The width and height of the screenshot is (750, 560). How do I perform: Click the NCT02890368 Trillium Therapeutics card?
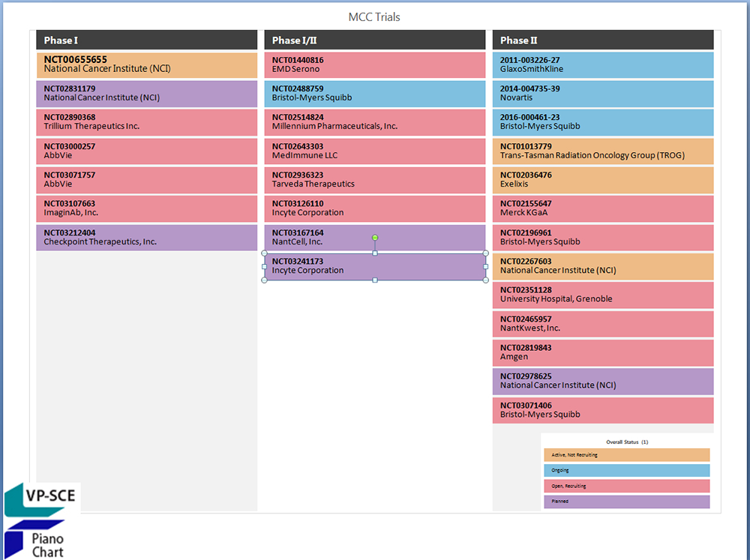(147, 122)
